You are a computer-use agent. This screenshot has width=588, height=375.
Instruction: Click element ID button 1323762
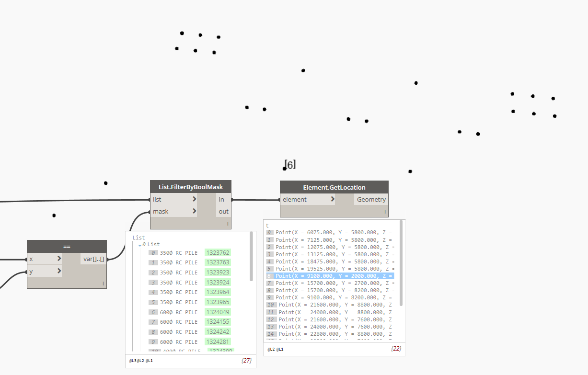click(x=218, y=253)
